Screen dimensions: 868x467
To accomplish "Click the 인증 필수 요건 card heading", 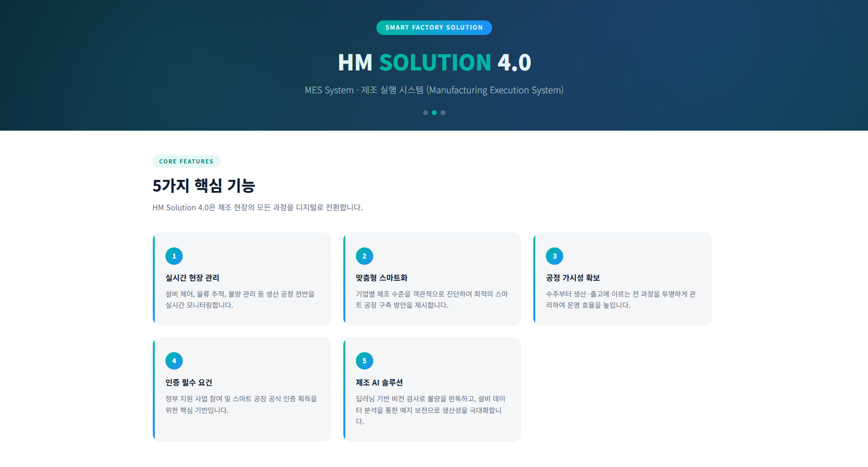I will [188, 382].
